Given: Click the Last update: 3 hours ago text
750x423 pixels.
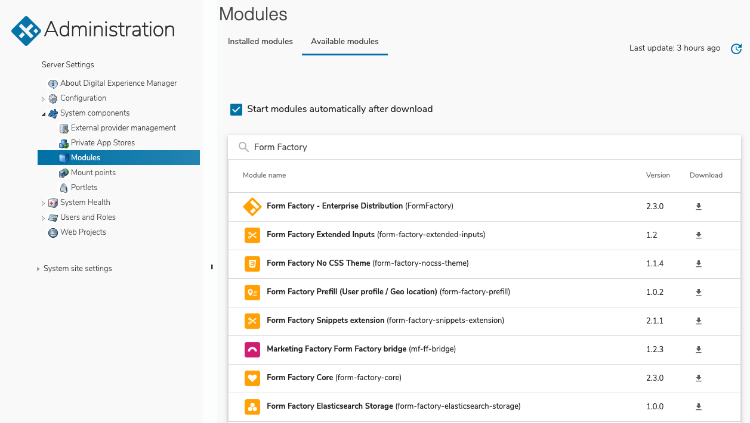Looking at the screenshot, I should tap(674, 48).
